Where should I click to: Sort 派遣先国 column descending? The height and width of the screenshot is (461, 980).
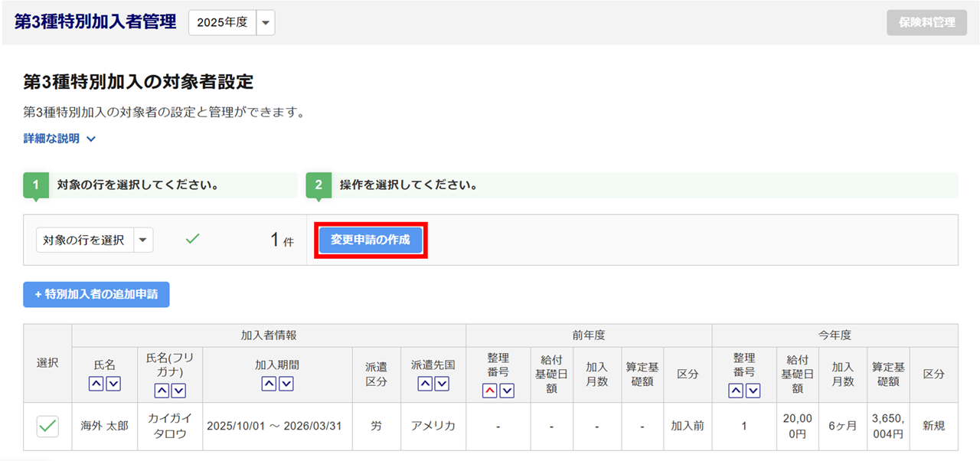pos(442,384)
